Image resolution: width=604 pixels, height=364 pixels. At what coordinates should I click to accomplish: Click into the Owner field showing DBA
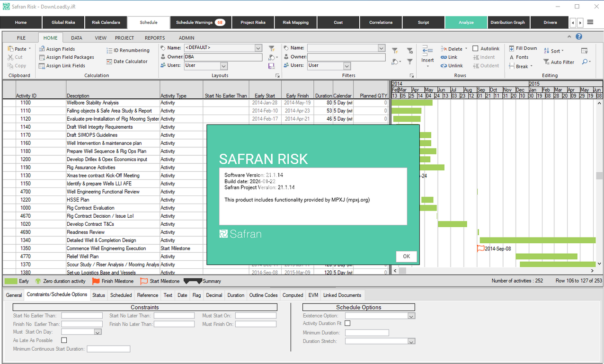223,57
